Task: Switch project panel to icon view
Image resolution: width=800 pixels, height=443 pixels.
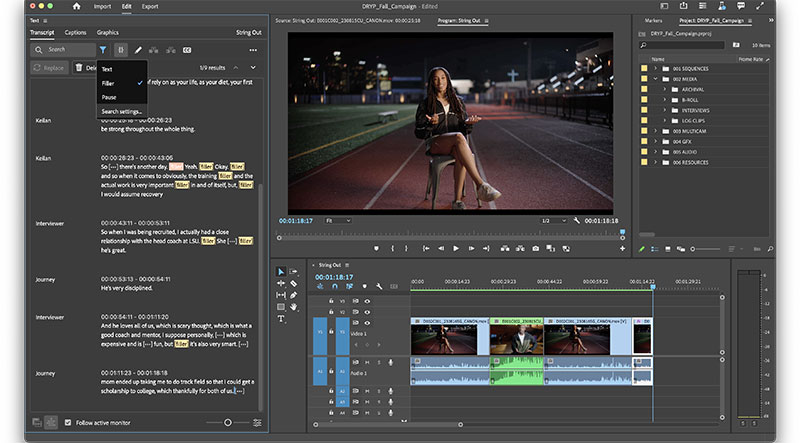Action: point(667,249)
